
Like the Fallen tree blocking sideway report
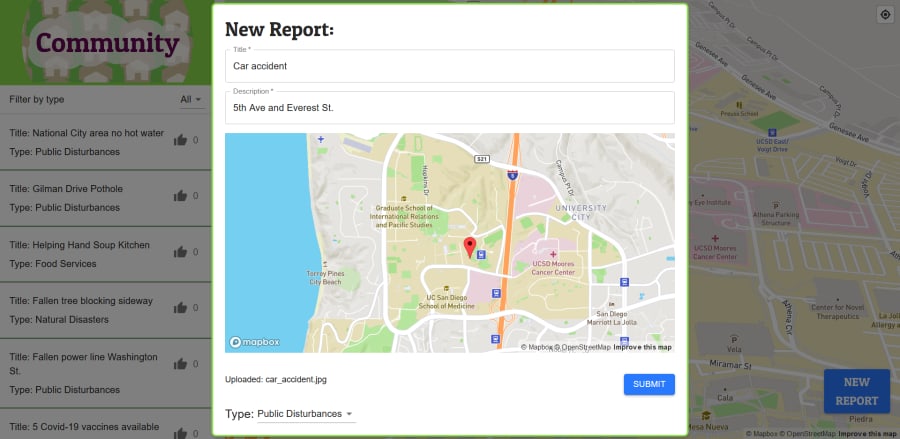[180, 308]
